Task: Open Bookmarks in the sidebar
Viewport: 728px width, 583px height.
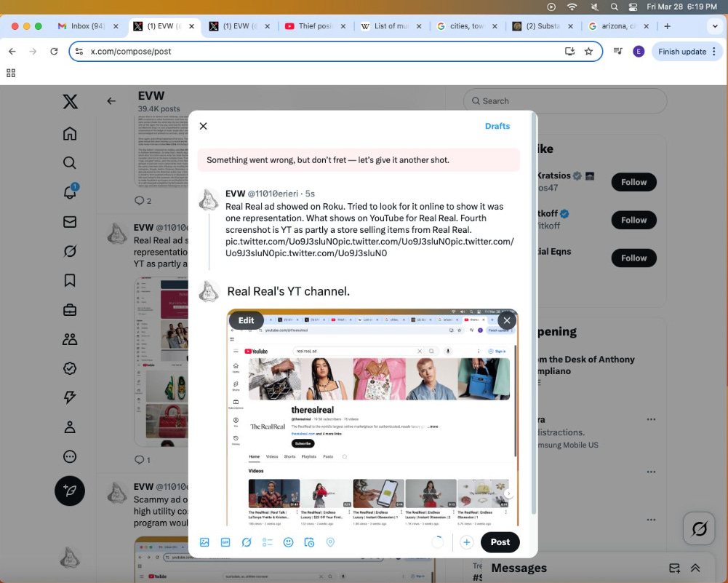Action: 70,281
